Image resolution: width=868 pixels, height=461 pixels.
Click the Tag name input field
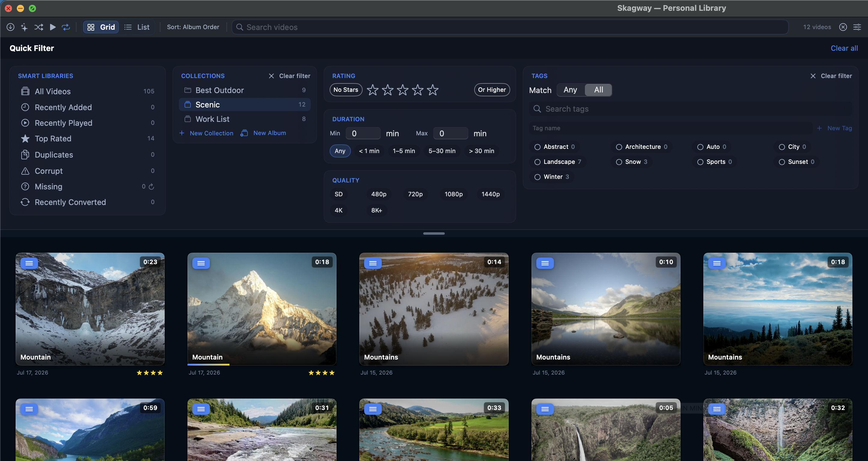[671, 128]
